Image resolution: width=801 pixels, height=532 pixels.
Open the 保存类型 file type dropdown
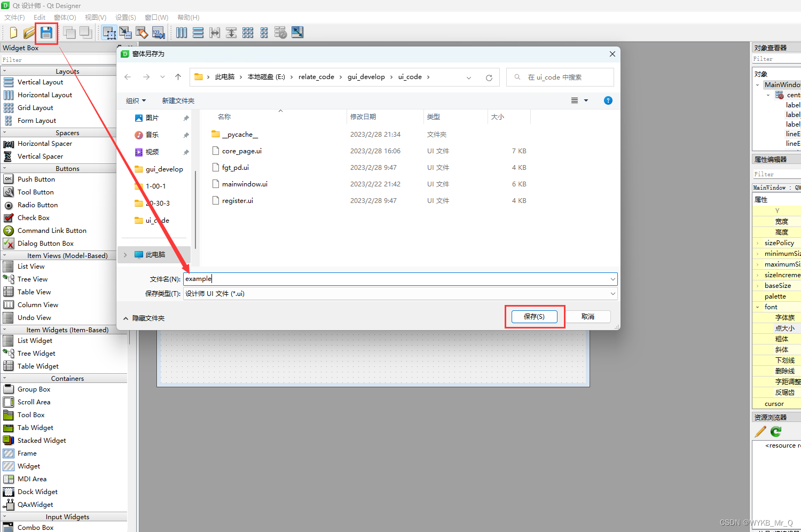[x=612, y=294]
